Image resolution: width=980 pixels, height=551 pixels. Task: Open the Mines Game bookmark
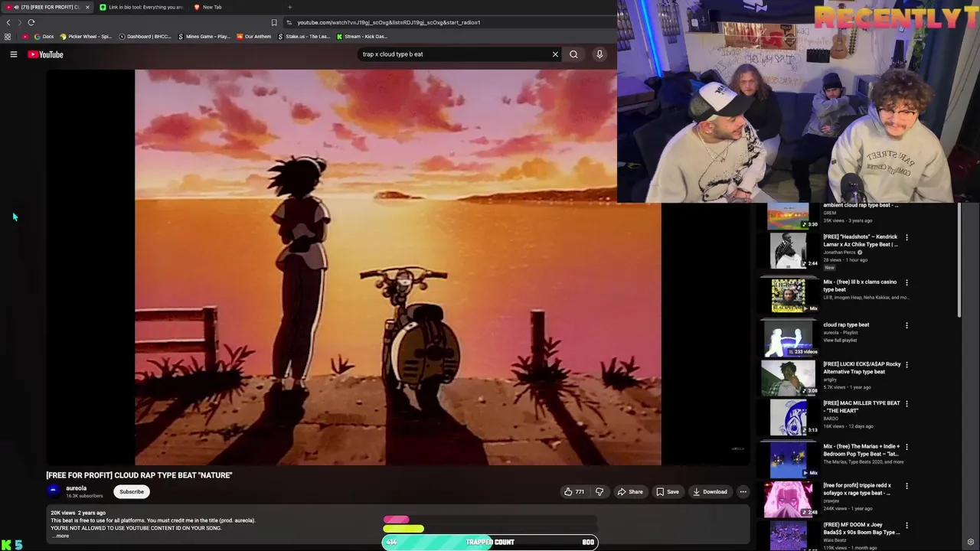tap(204, 37)
